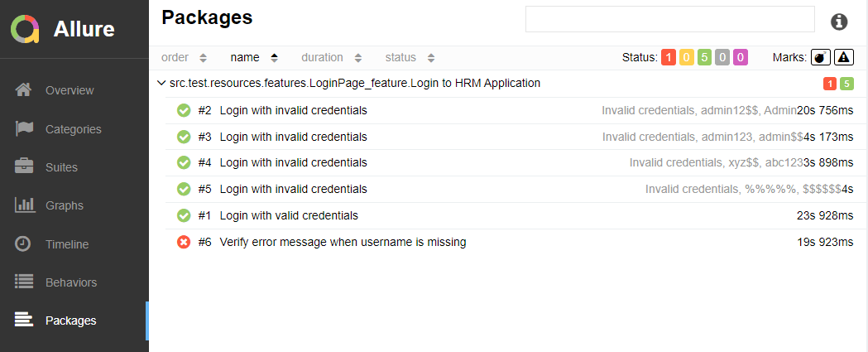The width and height of the screenshot is (868, 352).
Task: Toggle the failed status filter showing 1
Action: coord(669,57)
